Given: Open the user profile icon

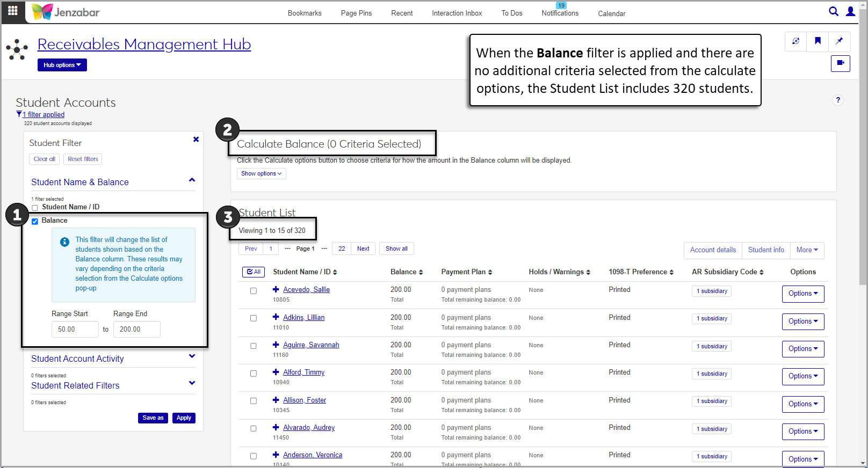Looking at the screenshot, I should (850, 11).
